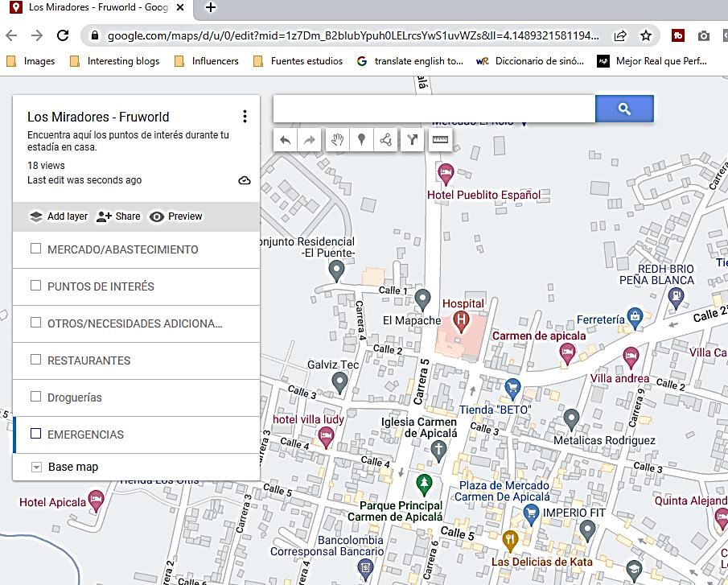Click the browser forward arrow
The width and height of the screenshot is (728, 585).
[x=37, y=35]
